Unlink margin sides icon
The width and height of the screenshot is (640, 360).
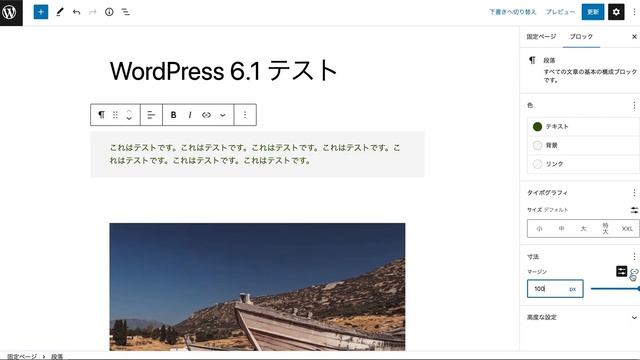[x=634, y=272]
